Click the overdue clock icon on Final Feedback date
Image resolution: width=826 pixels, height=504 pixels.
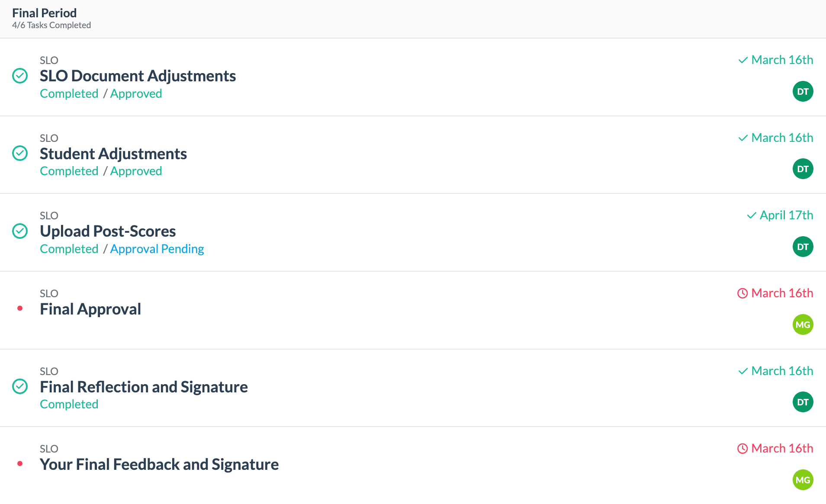[742, 449]
